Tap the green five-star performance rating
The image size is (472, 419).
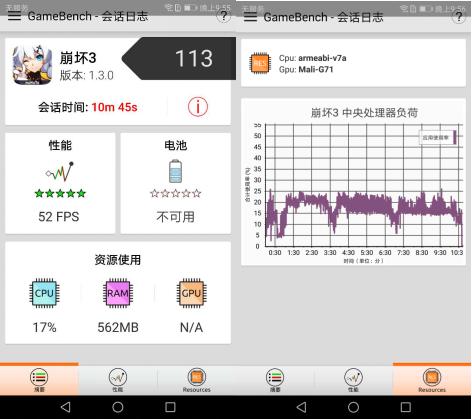point(60,193)
